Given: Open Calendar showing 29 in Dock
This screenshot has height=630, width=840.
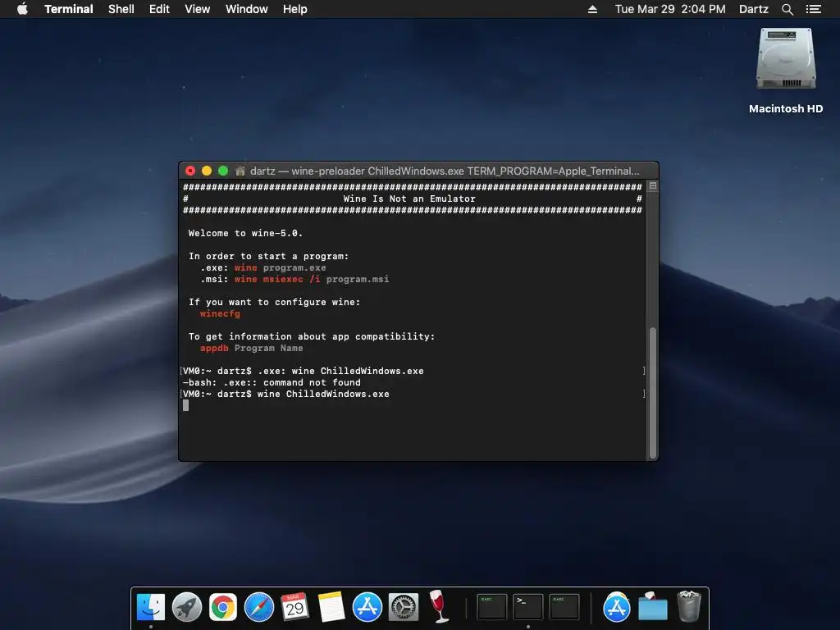Looking at the screenshot, I should click(294, 607).
